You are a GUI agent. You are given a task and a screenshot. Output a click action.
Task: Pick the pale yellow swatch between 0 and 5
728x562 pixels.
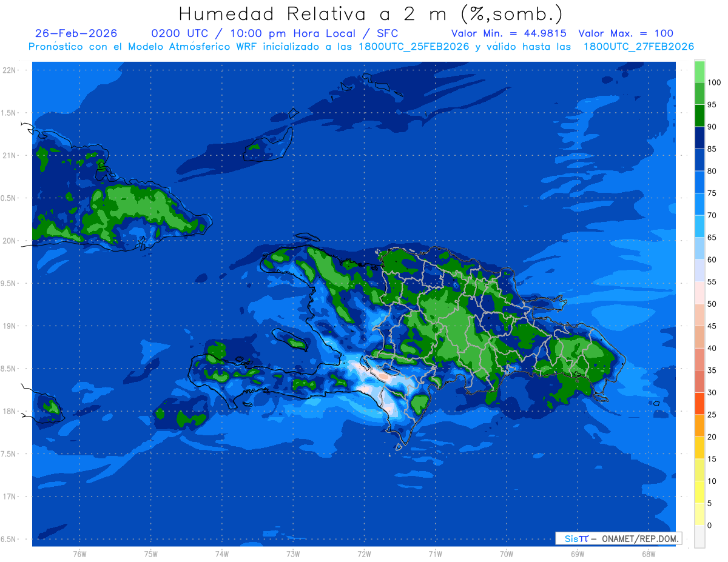pos(699,514)
